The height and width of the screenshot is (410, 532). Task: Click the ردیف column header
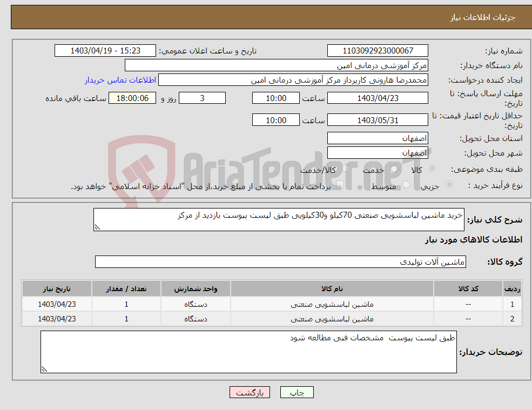tap(513, 288)
